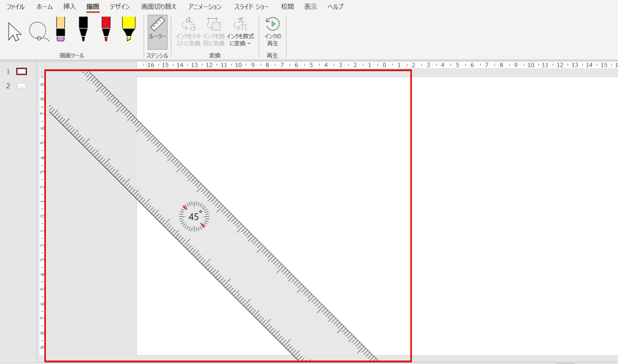Switch to the 挿入 tab

point(69,7)
